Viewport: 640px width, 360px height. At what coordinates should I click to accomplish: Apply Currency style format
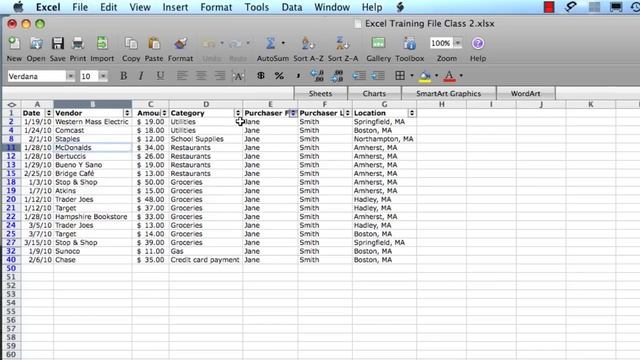pos(260,76)
